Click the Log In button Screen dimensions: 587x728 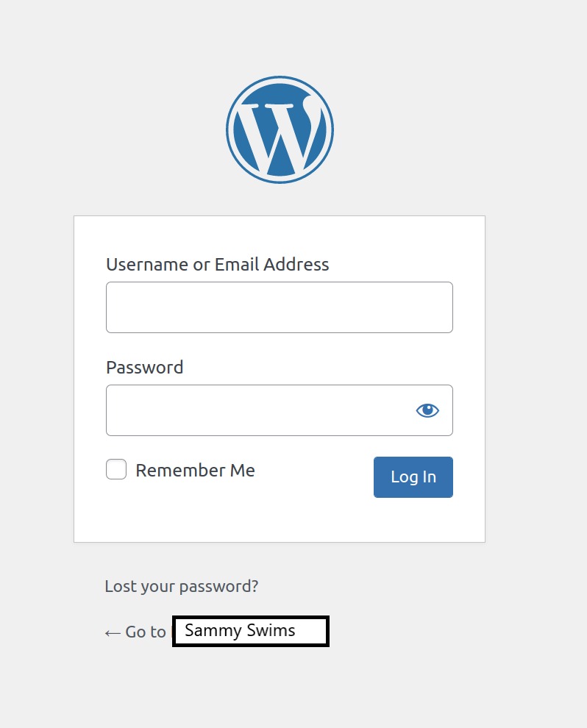(x=413, y=477)
